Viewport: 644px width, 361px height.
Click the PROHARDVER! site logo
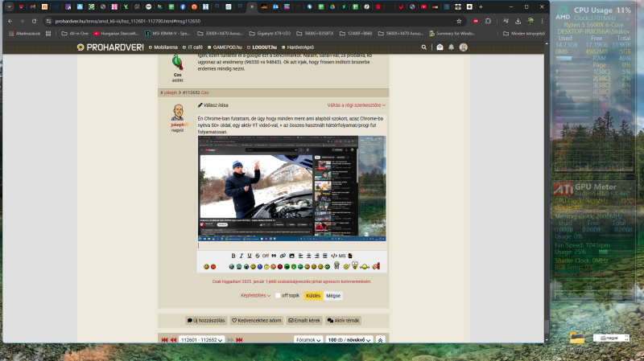[x=110, y=47]
